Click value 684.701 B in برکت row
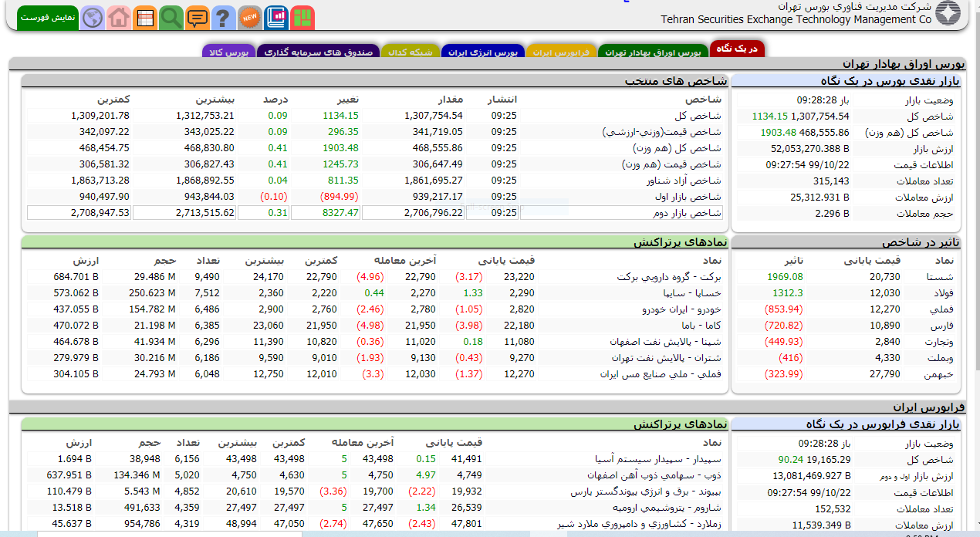This screenshot has width=980, height=537. tap(76, 277)
